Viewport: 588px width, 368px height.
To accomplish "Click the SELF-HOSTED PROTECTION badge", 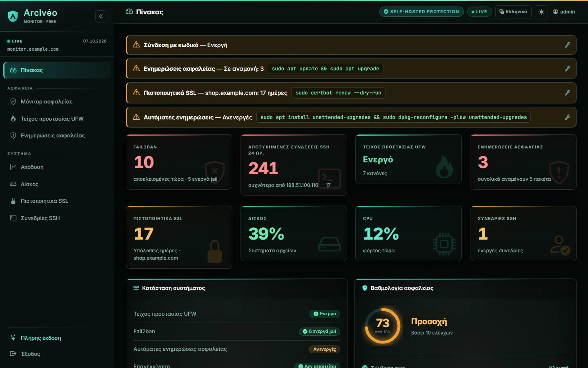I will 421,12.
